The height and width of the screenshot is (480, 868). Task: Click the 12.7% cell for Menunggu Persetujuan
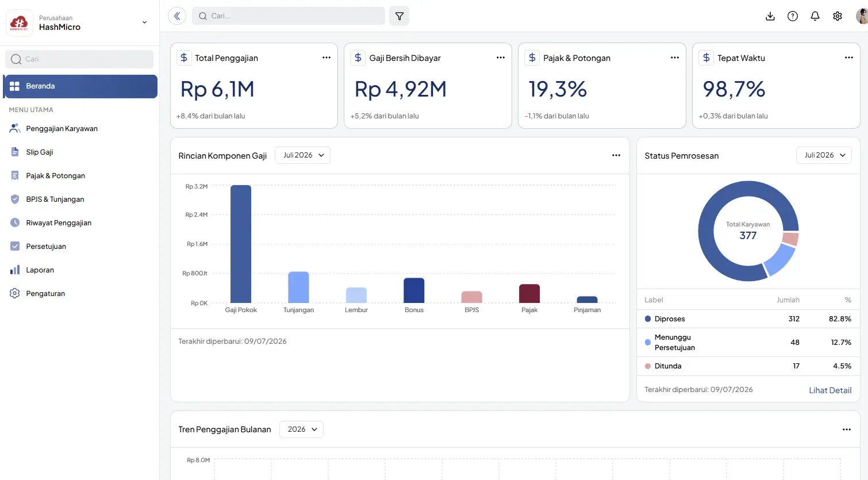click(x=841, y=343)
